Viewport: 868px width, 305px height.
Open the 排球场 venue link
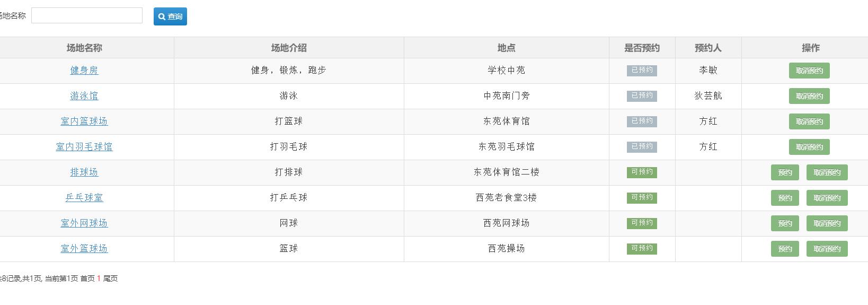click(84, 172)
